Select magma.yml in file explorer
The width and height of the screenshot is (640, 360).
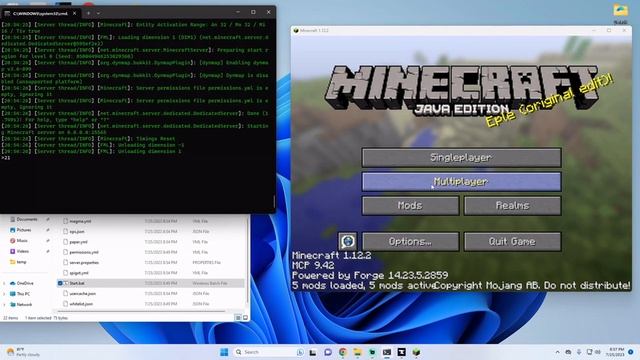coord(80,221)
